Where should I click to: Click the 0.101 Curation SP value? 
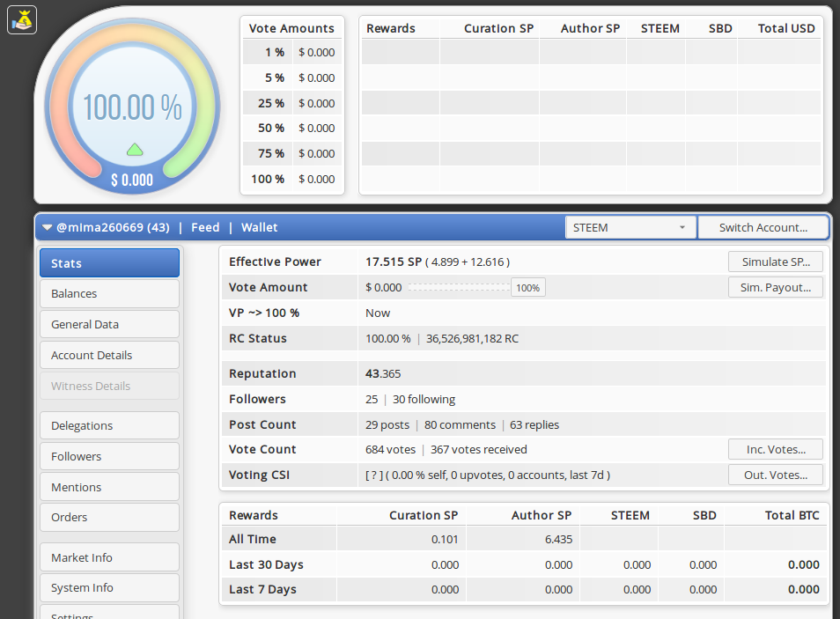(445, 539)
